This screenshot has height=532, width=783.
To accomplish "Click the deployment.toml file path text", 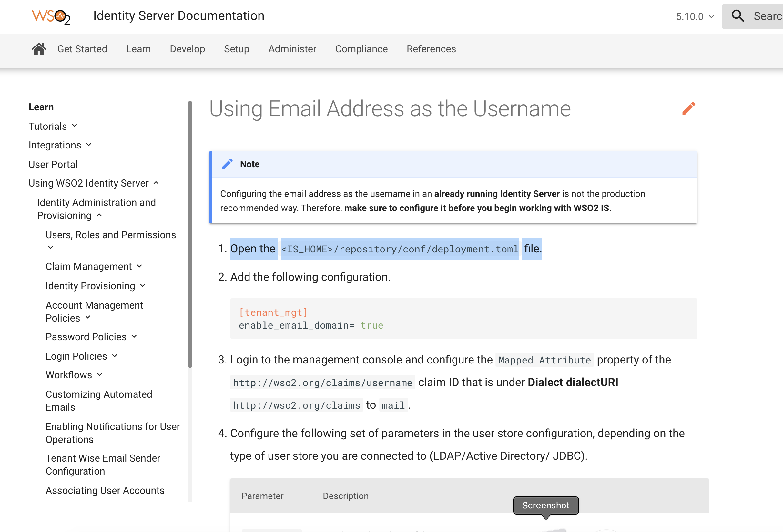I will [x=400, y=249].
